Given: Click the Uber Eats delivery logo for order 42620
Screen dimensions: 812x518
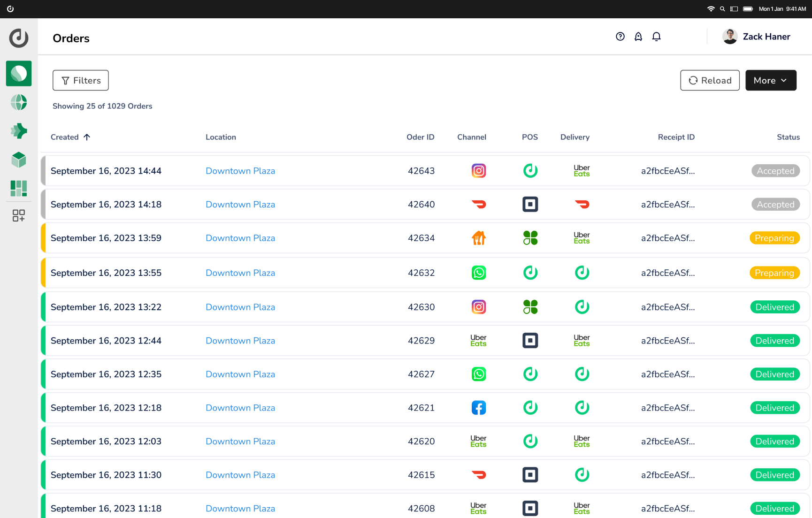Looking at the screenshot, I should [x=582, y=441].
